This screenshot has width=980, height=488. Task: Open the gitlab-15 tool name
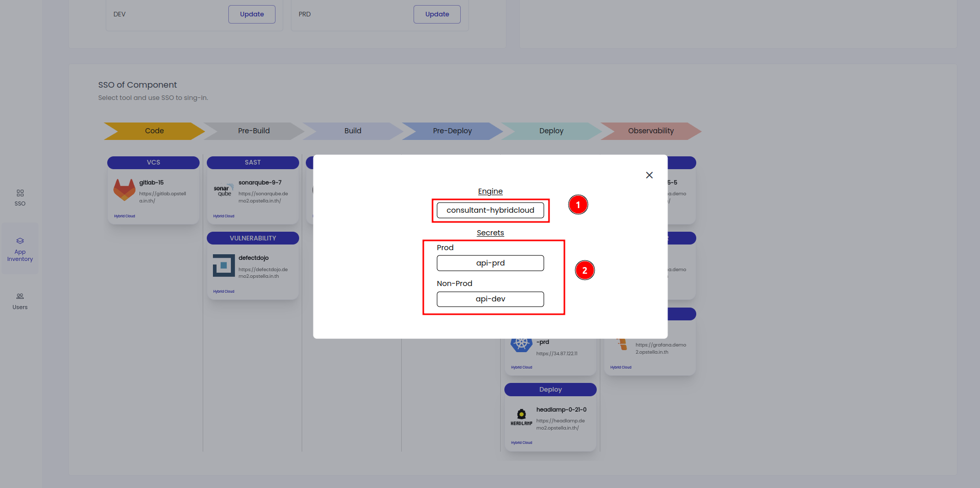[151, 182]
